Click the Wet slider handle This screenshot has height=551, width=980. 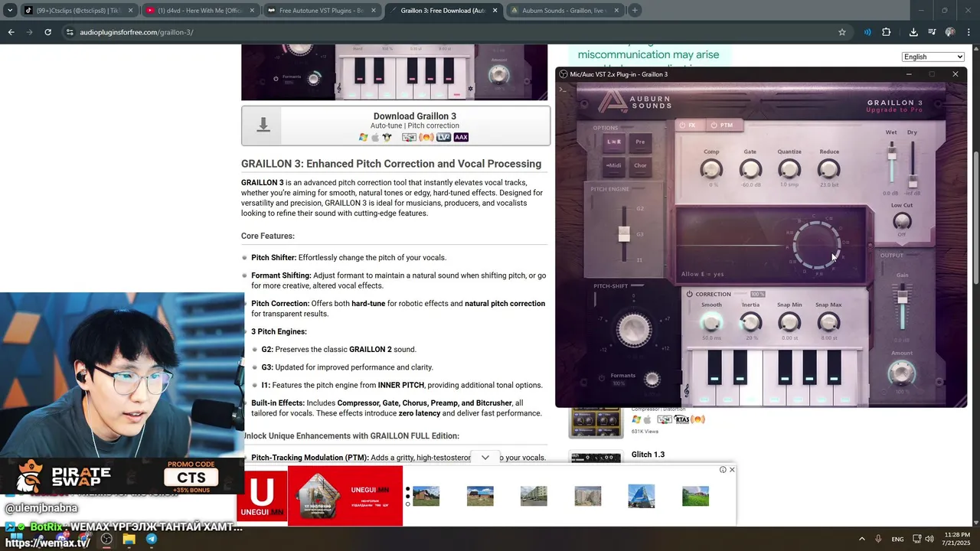pyautogui.click(x=891, y=155)
